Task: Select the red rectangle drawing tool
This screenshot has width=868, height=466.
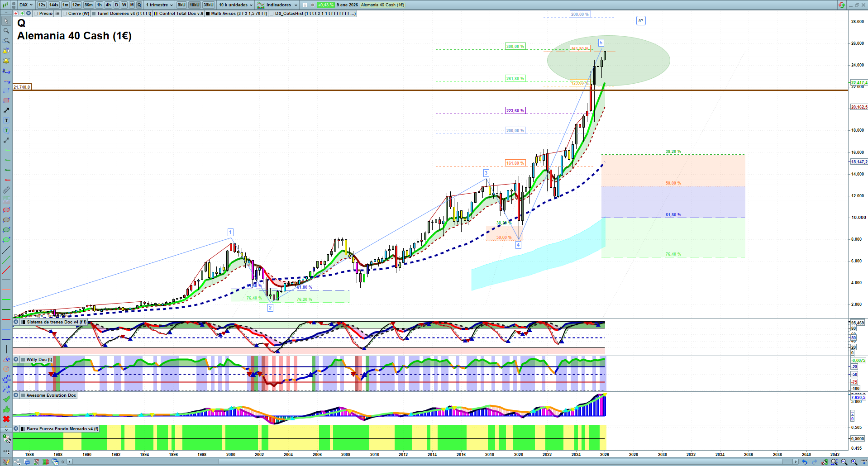Action: (x=6, y=100)
